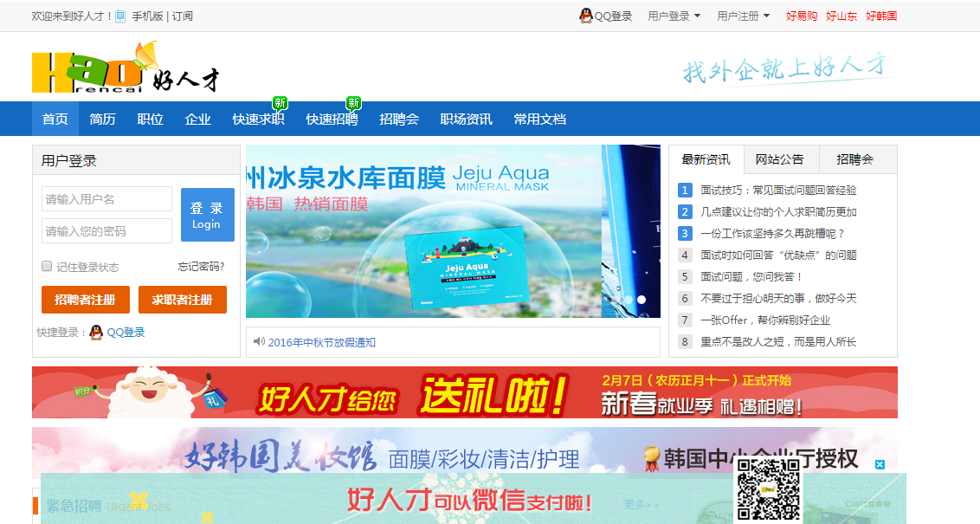Click number badge 2 in news list
Viewport: 980px width, 524px height.
(x=685, y=212)
